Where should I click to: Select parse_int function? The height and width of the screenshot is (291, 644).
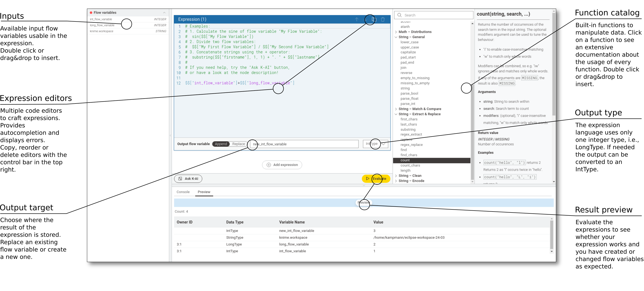408,104
